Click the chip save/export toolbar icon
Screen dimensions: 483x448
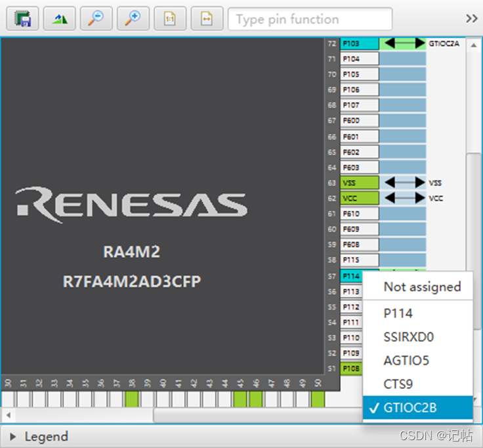point(22,19)
